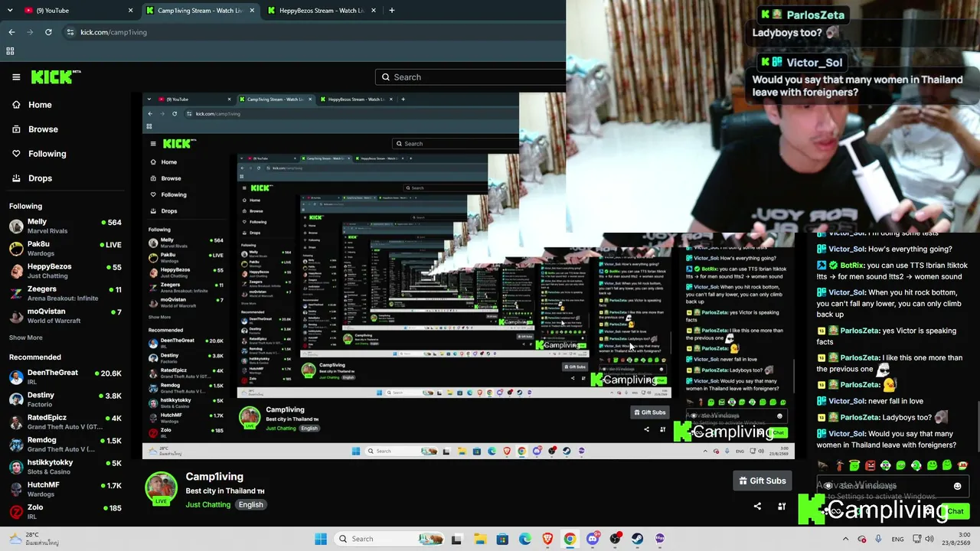This screenshot has width=980, height=551.
Task: Open RatedEpicz recommended channel
Action: point(65,422)
